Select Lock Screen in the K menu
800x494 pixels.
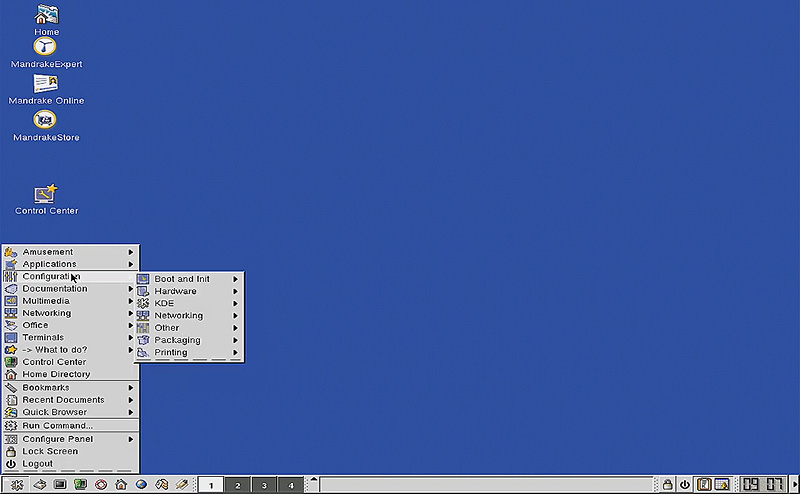[x=70, y=452]
